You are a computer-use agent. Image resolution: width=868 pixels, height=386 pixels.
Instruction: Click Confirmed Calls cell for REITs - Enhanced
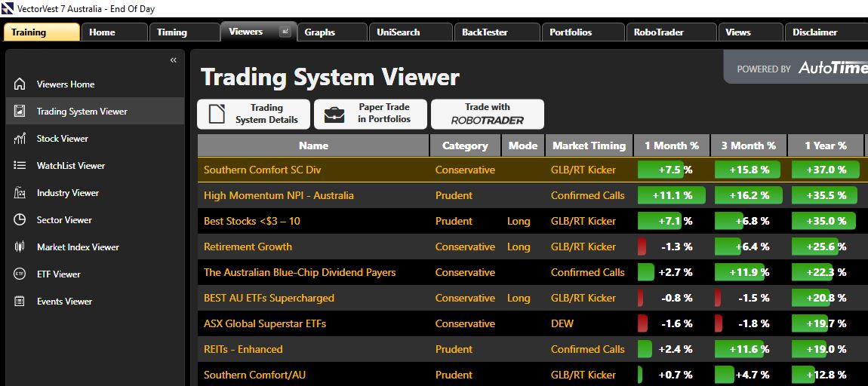click(587, 349)
